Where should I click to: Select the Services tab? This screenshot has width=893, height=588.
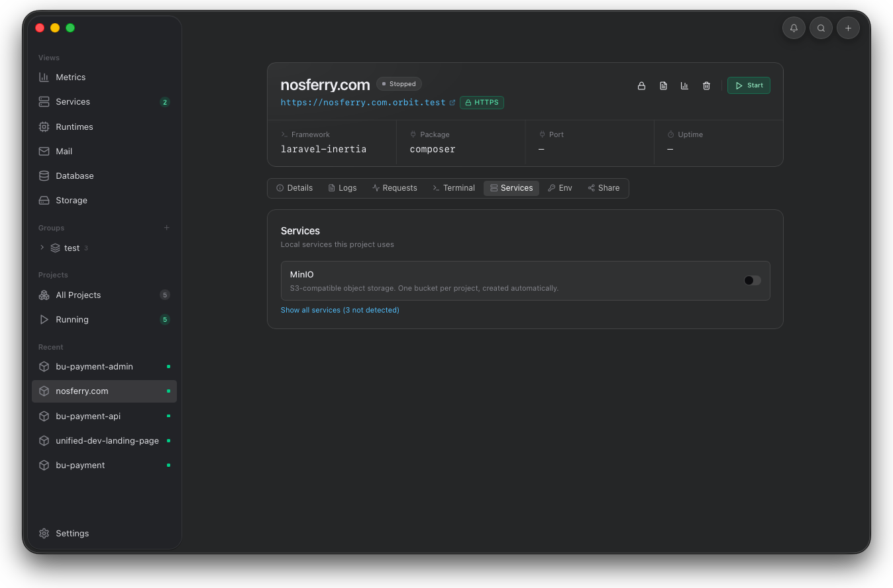pyautogui.click(x=511, y=188)
